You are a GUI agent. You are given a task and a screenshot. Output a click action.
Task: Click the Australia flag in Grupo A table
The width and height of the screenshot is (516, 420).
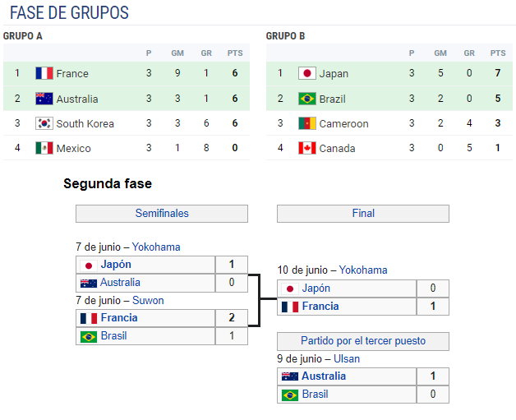tap(44, 99)
